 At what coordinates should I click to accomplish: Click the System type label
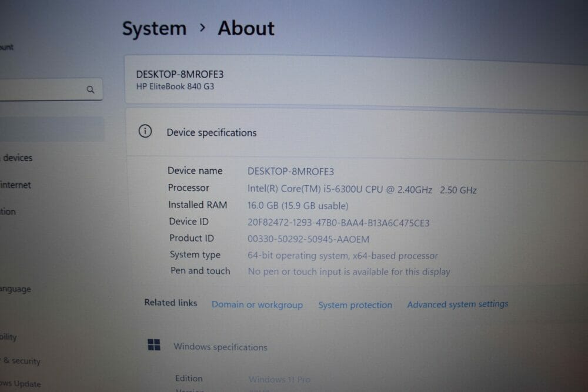pyautogui.click(x=195, y=255)
